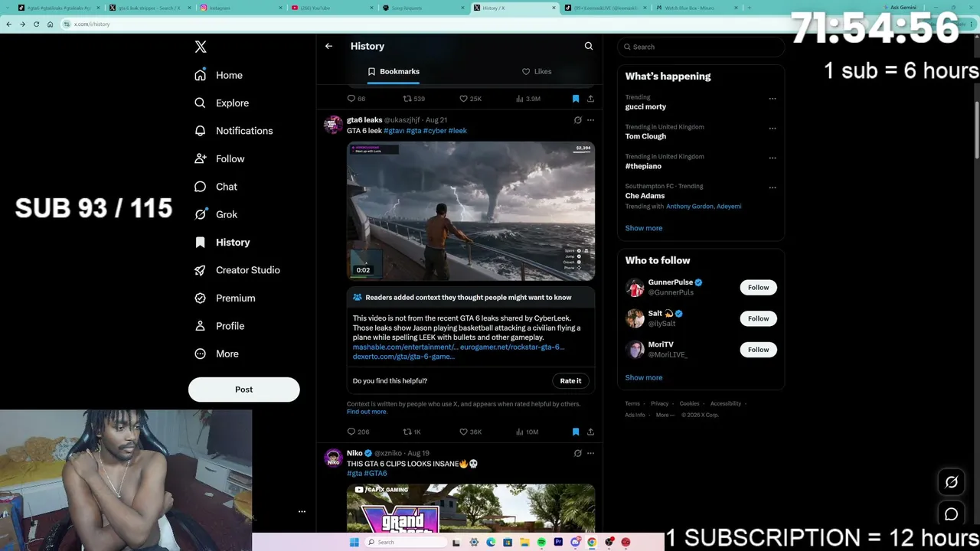Screen dimensions: 980x551
Task: Click the Find out more link
Action: point(367,412)
